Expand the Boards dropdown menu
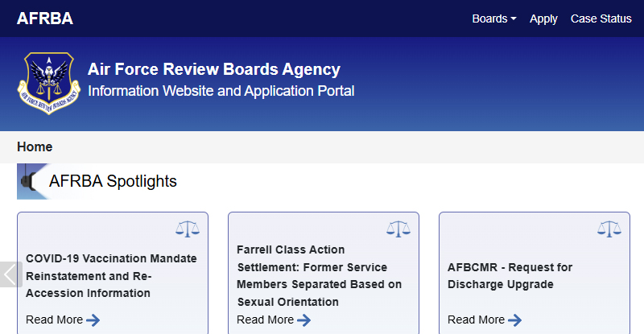The width and height of the screenshot is (644, 334). pyautogui.click(x=493, y=19)
